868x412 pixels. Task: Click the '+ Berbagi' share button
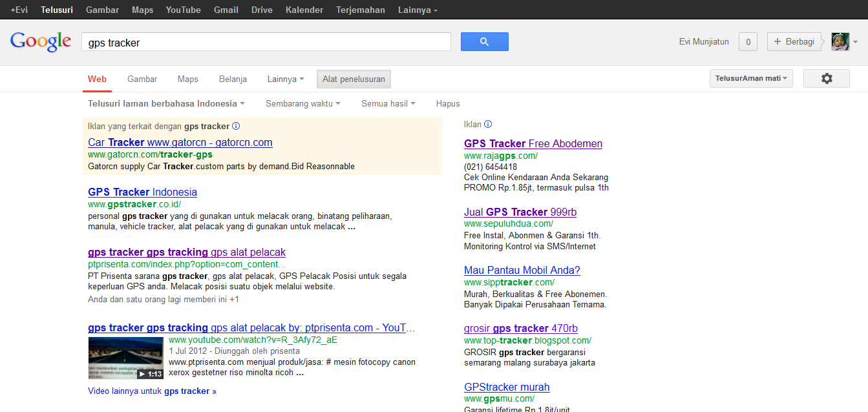click(x=794, y=42)
